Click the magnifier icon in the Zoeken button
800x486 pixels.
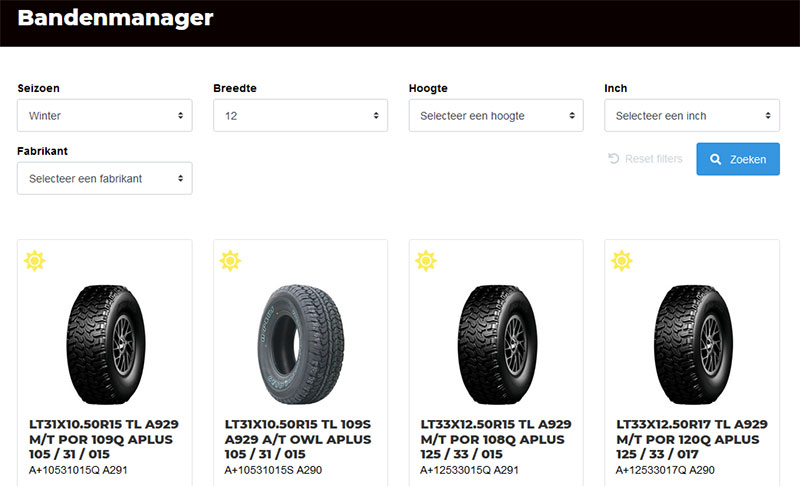716,159
